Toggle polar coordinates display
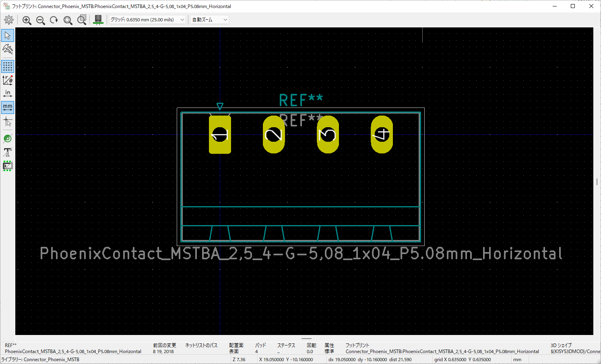The height and width of the screenshot is (364, 601). pos(8,80)
